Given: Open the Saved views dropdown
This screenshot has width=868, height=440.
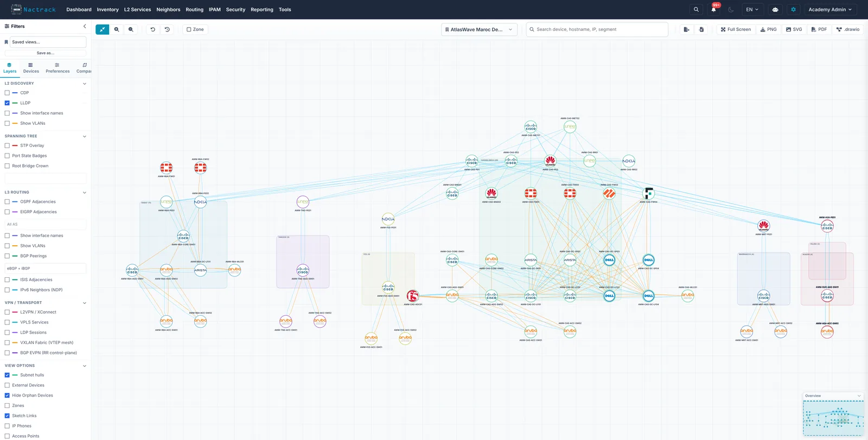Looking at the screenshot, I should tap(48, 42).
